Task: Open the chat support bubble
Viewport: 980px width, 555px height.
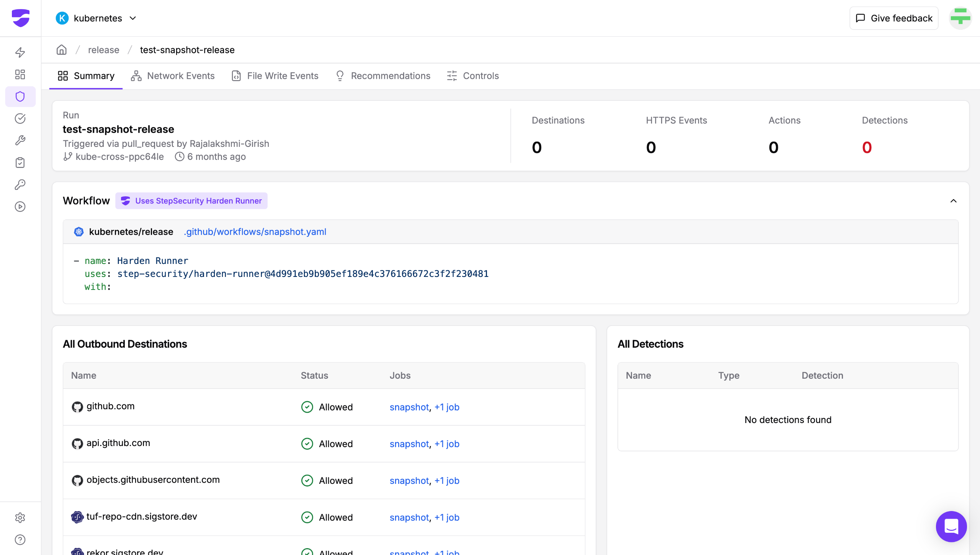Action: pyautogui.click(x=951, y=526)
